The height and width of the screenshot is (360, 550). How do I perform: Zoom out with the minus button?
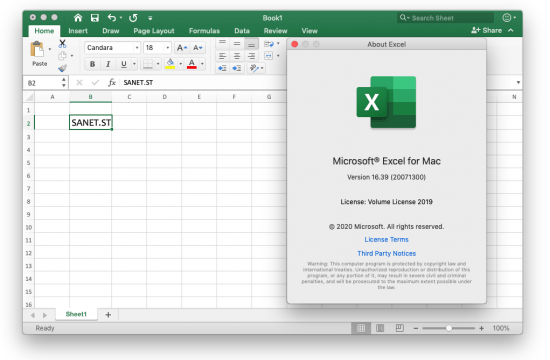[416, 328]
